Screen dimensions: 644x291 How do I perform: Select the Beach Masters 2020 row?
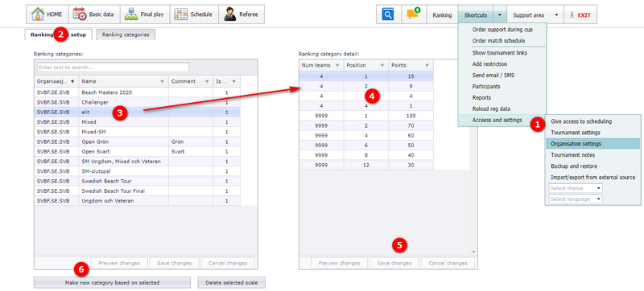click(137, 92)
